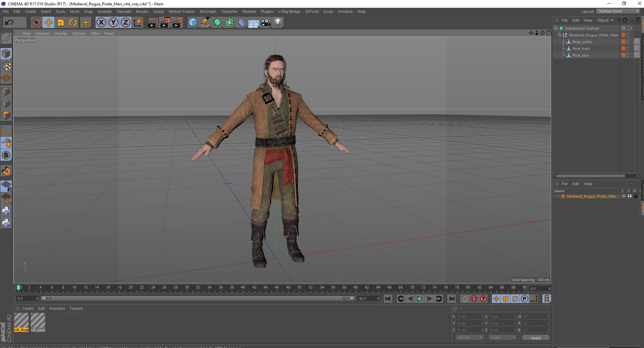Toggle Pirat_cloths visibility dots
Screen dimensions: 644x348
(x=628, y=42)
